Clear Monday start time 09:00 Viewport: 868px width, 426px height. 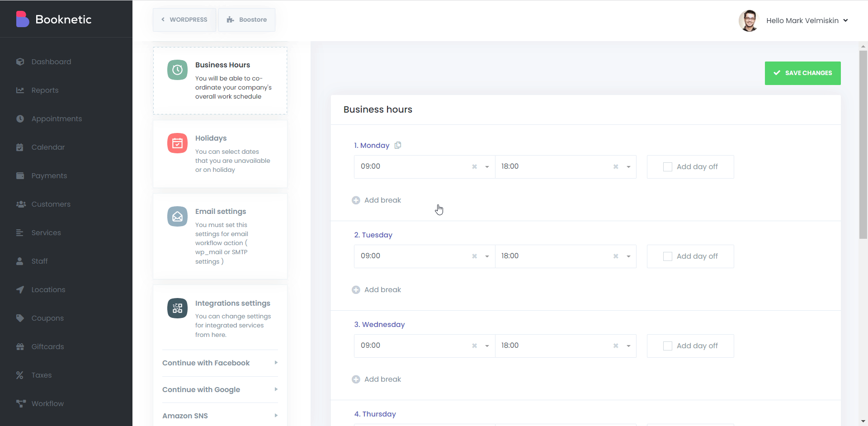474,166
